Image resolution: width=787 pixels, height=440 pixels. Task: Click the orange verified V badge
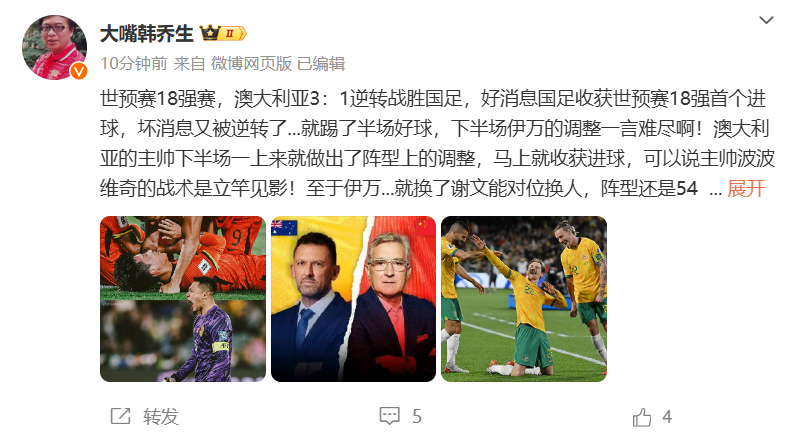click(78, 71)
